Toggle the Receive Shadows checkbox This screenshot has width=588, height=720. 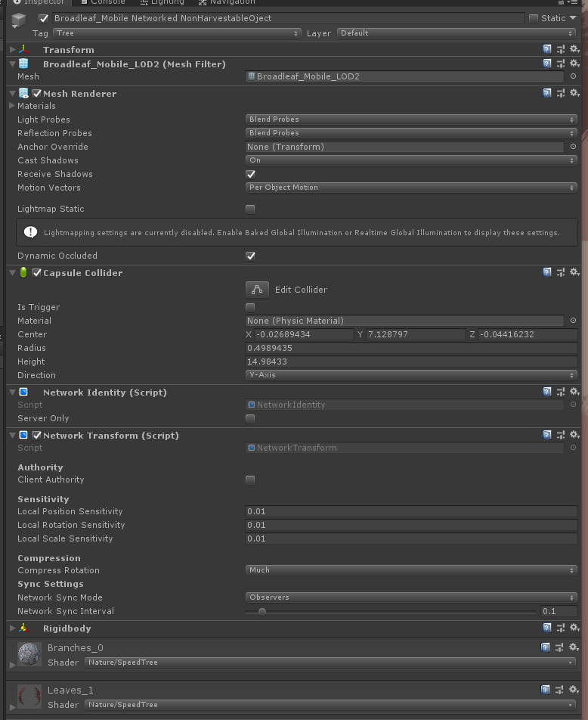tap(250, 174)
